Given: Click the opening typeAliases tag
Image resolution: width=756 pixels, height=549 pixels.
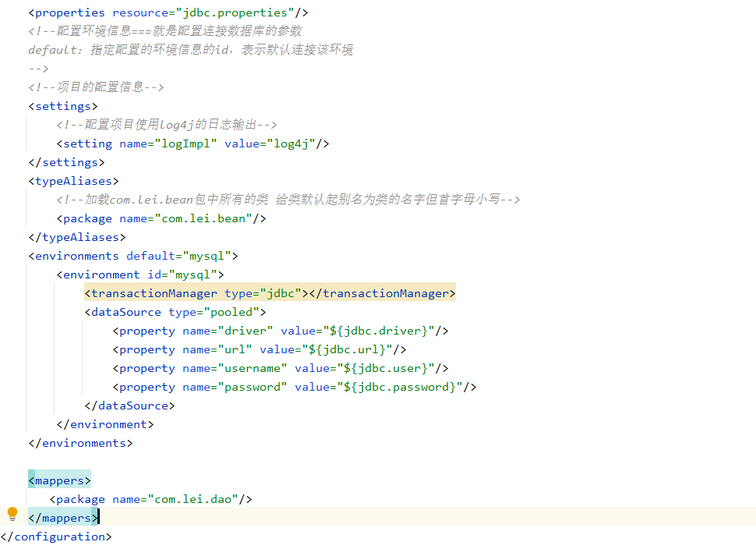Looking at the screenshot, I should 73,181.
